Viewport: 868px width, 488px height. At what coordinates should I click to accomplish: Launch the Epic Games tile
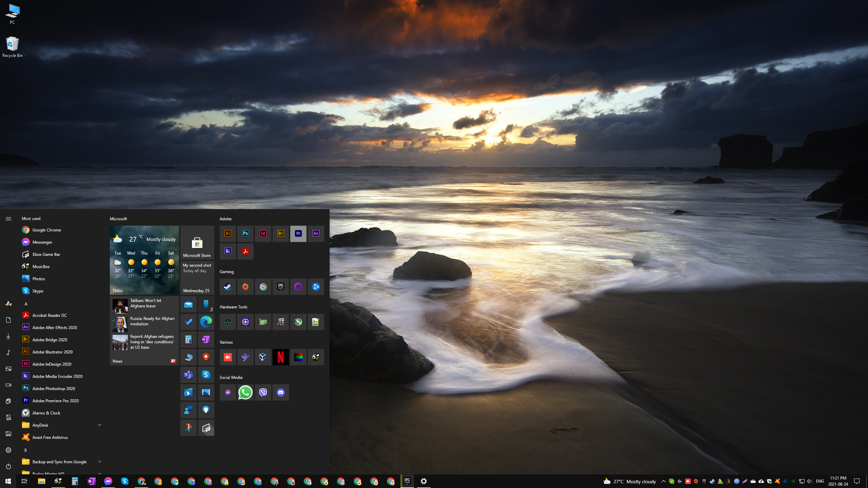280,287
